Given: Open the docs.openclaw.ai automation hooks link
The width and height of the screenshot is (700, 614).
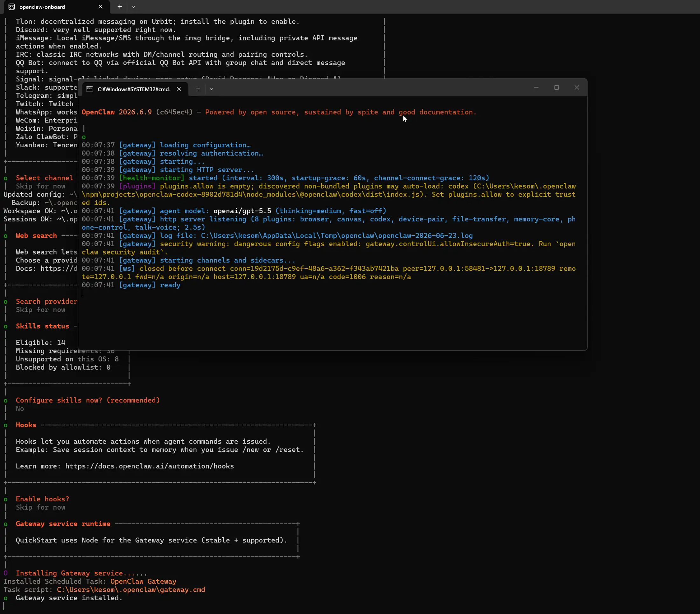Looking at the screenshot, I should coord(150,466).
